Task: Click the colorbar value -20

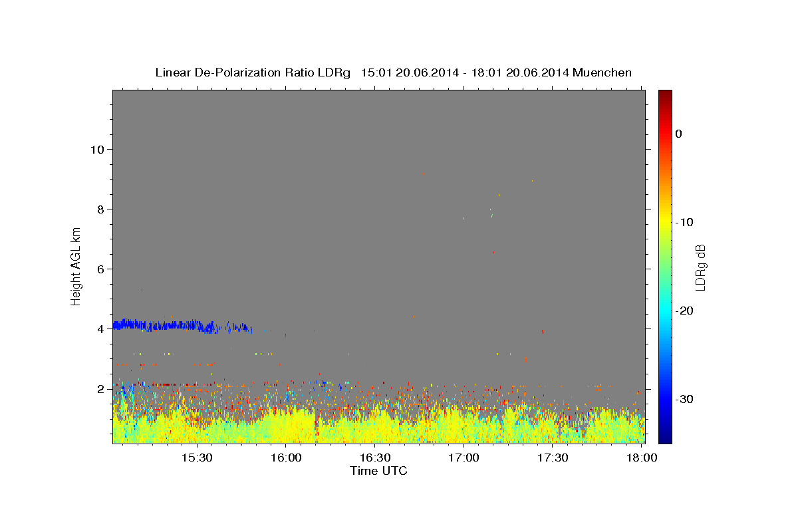Action: coord(684,311)
